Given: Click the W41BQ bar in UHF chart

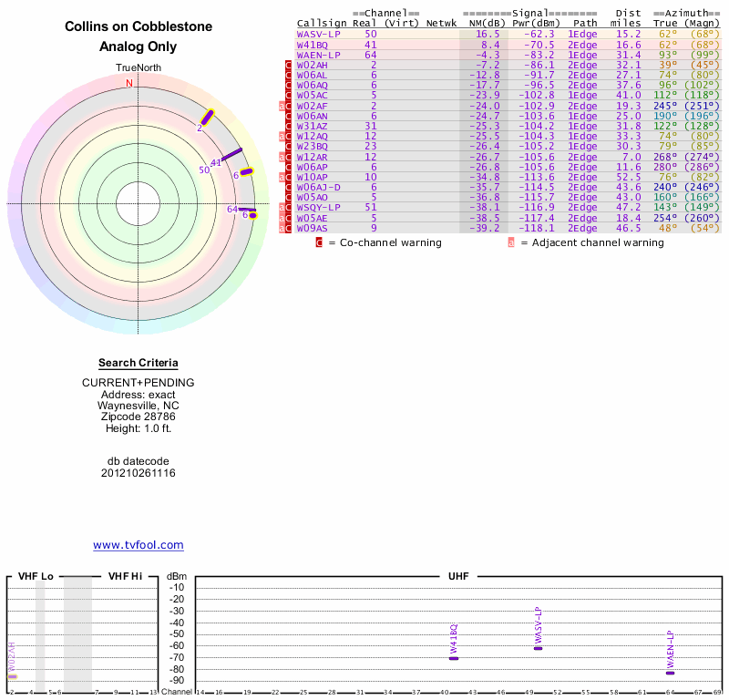Looking at the screenshot, I should coord(454,658).
